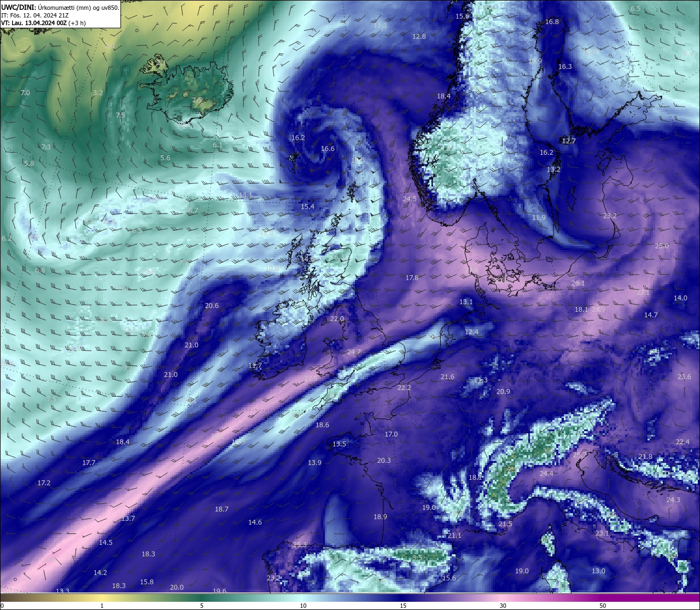Click the map value '21.8'
Viewport: 700px width, 610px height.
(x=645, y=457)
